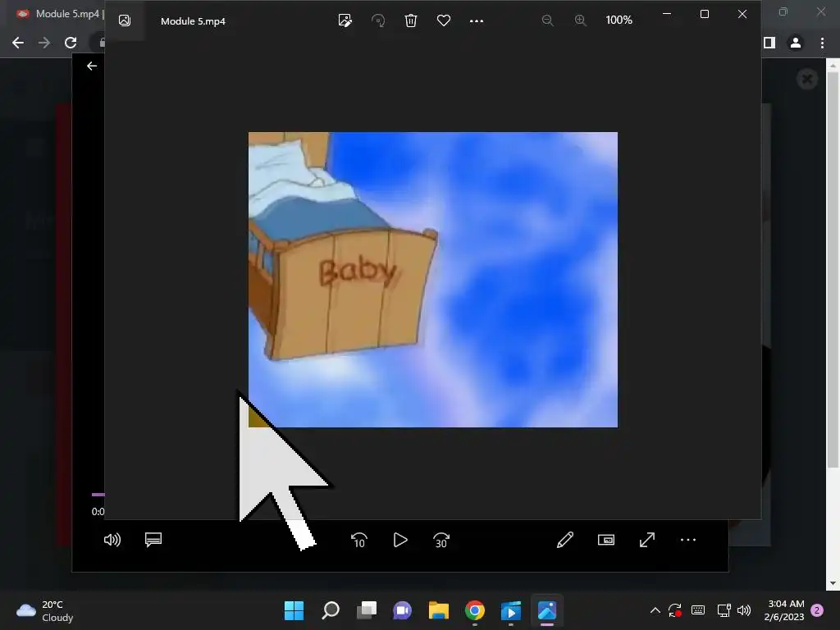Image resolution: width=840 pixels, height=630 pixels.
Task: Enter full screen in media player
Action: click(647, 540)
